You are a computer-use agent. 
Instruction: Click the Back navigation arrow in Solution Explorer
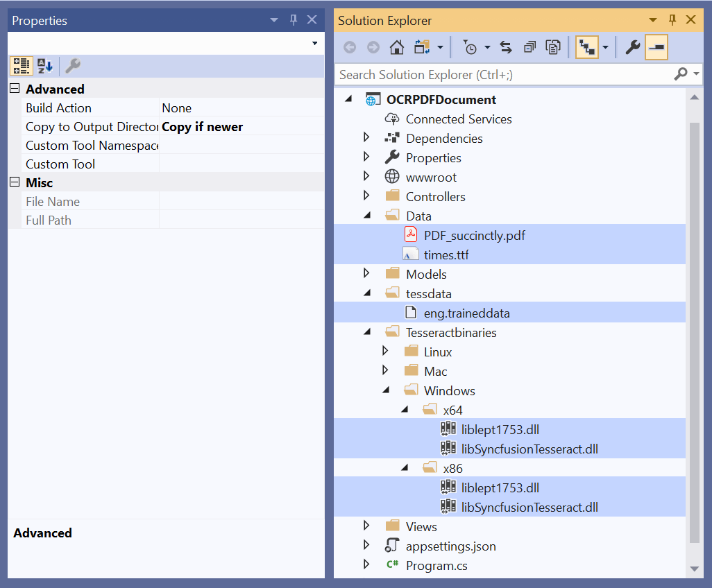coord(350,47)
